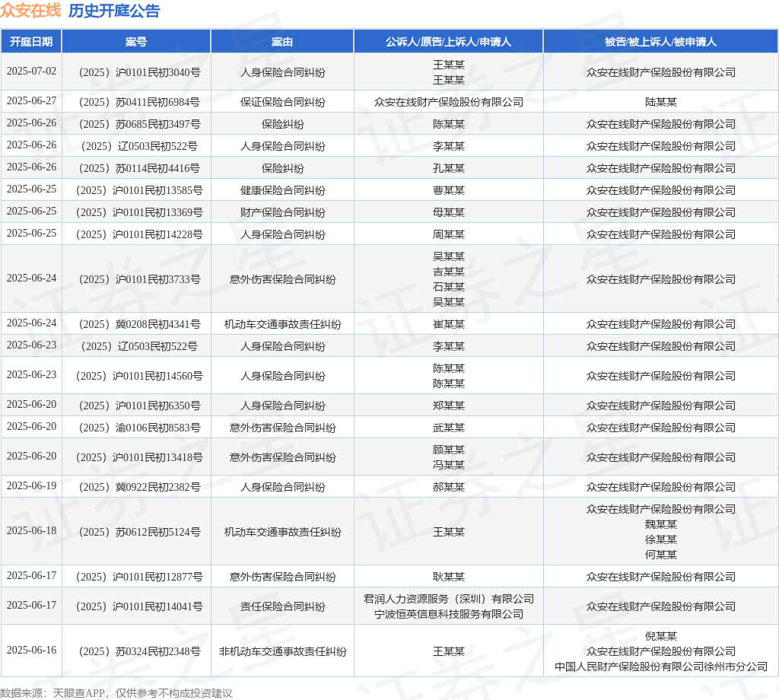Click the 公诉人/原告/上诉人/申请人 column header

point(448,42)
